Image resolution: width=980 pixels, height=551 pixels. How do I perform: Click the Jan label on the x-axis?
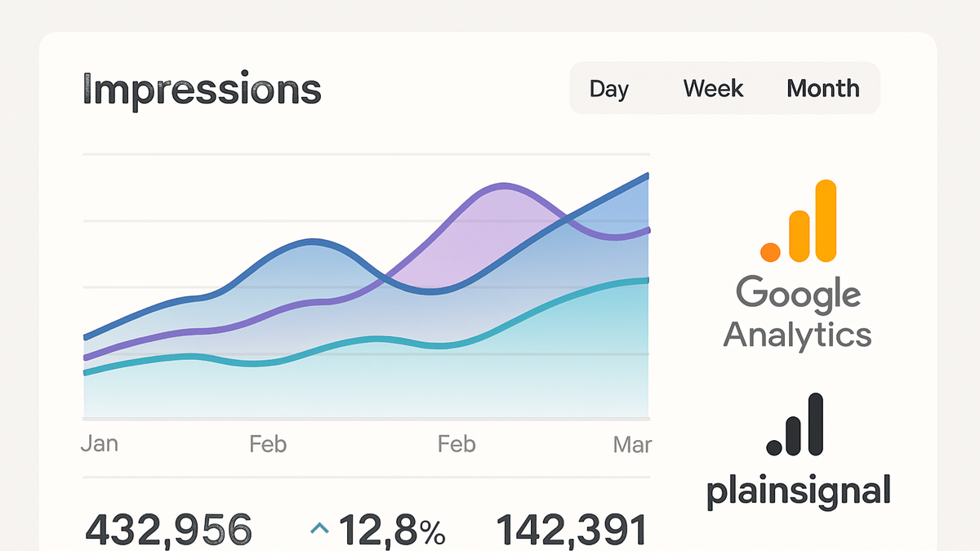tap(100, 443)
